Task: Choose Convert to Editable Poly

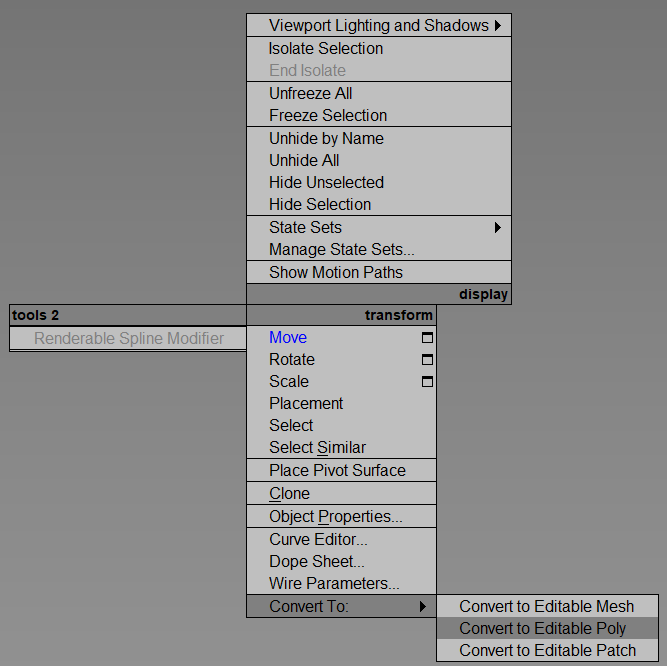Action: (543, 629)
